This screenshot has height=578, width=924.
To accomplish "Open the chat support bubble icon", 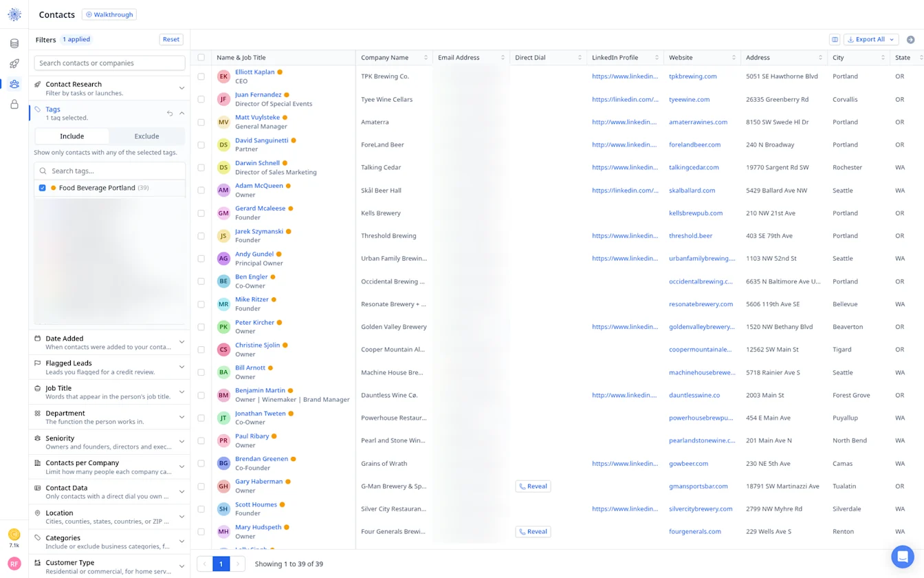I will (x=902, y=556).
